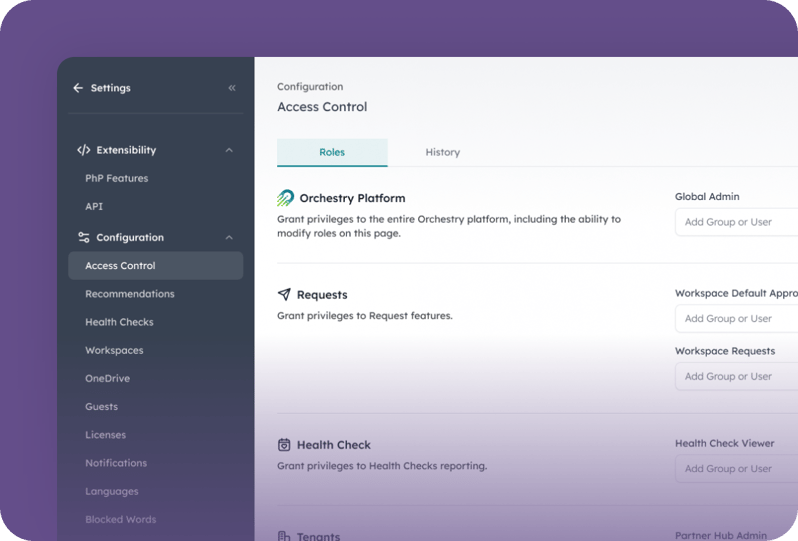
Task: Go to Health Checks settings
Action: point(119,322)
